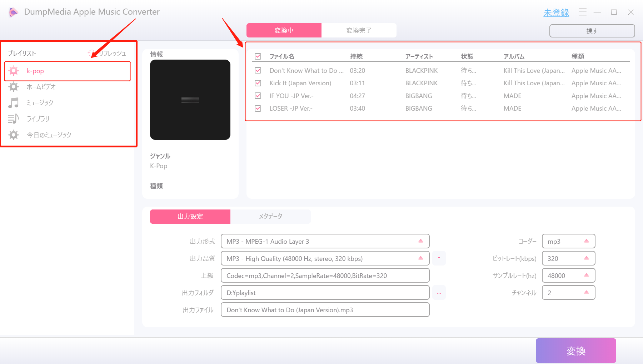The height and width of the screenshot is (364, 643).
Task: Click the 変換 convert button
Action: 576,351
